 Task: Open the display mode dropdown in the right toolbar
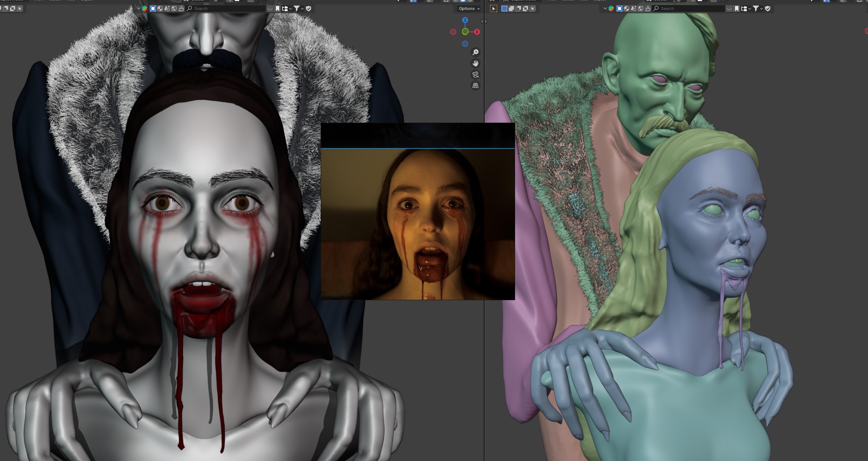click(746, 9)
